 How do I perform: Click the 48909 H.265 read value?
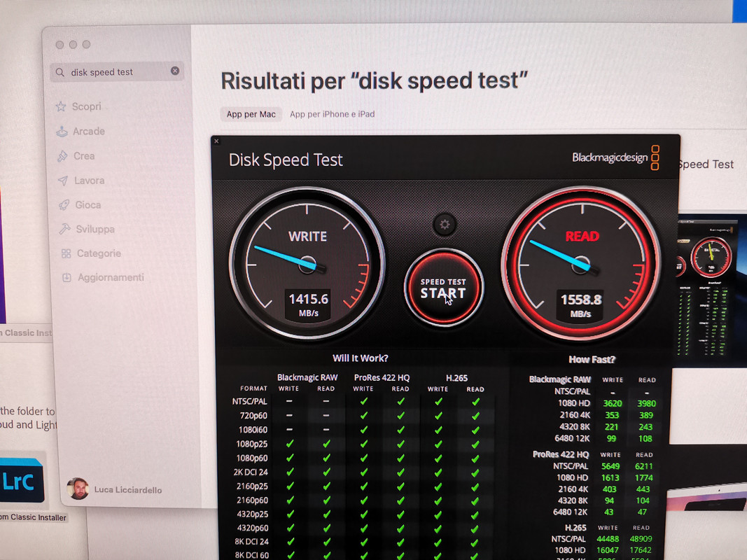641,539
